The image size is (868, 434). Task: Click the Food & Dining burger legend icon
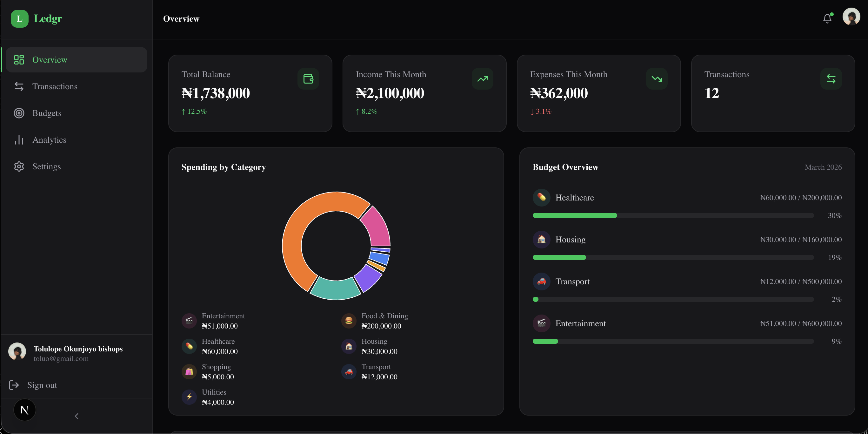point(349,321)
